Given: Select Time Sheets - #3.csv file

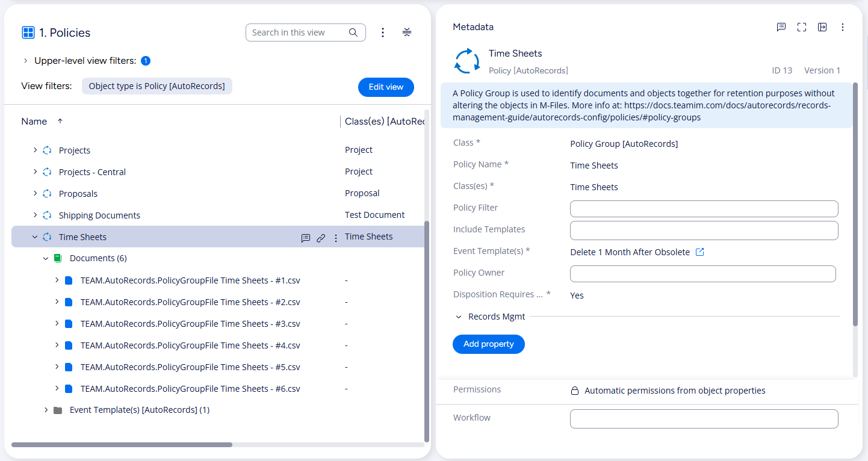Looking at the screenshot, I should [x=190, y=324].
